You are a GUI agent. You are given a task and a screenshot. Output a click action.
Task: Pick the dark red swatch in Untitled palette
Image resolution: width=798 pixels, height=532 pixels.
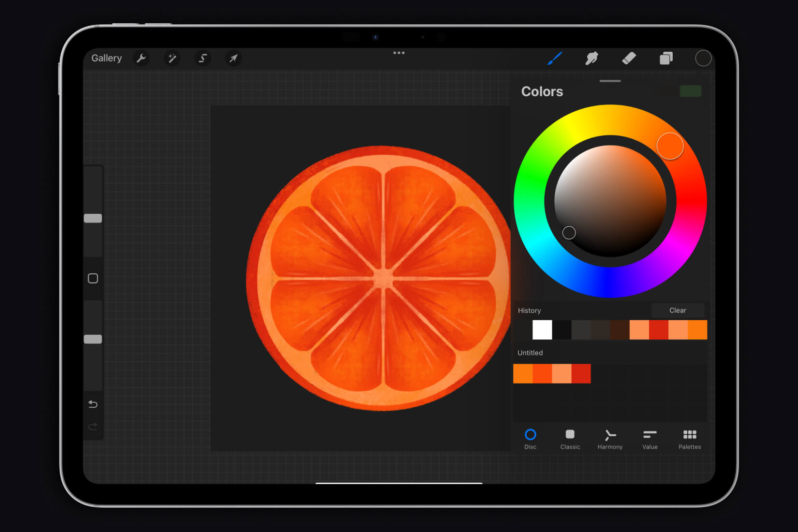(x=581, y=374)
